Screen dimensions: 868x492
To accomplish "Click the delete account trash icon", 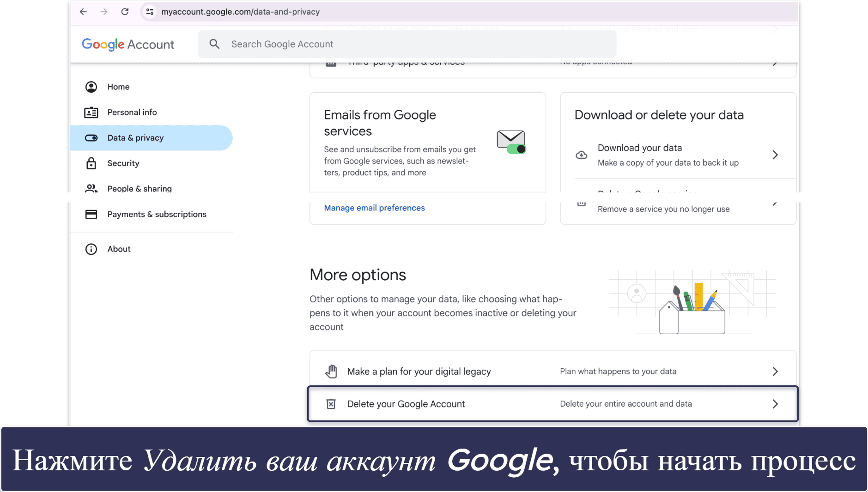I will click(x=331, y=404).
